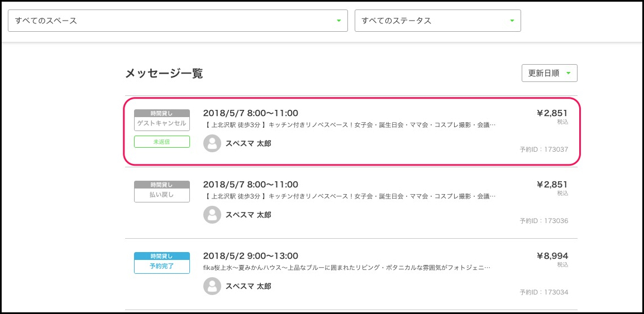Click the 払い戻し status label
644x314 pixels.
click(162, 195)
